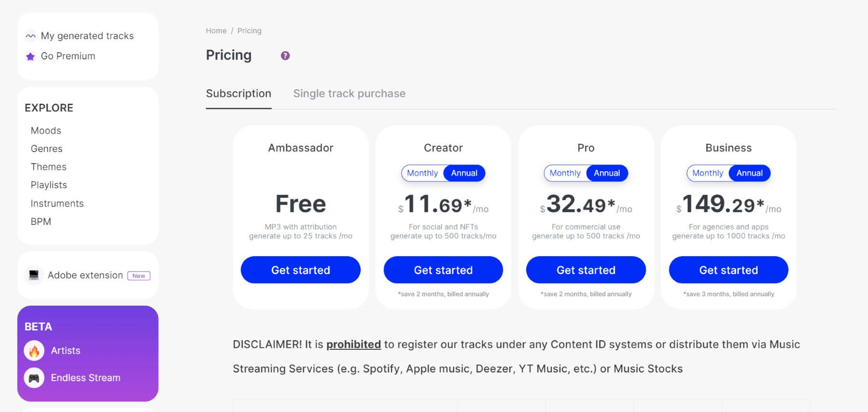This screenshot has width=868, height=412.
Task: Get started with the Business plan
Action: [728, 270]
